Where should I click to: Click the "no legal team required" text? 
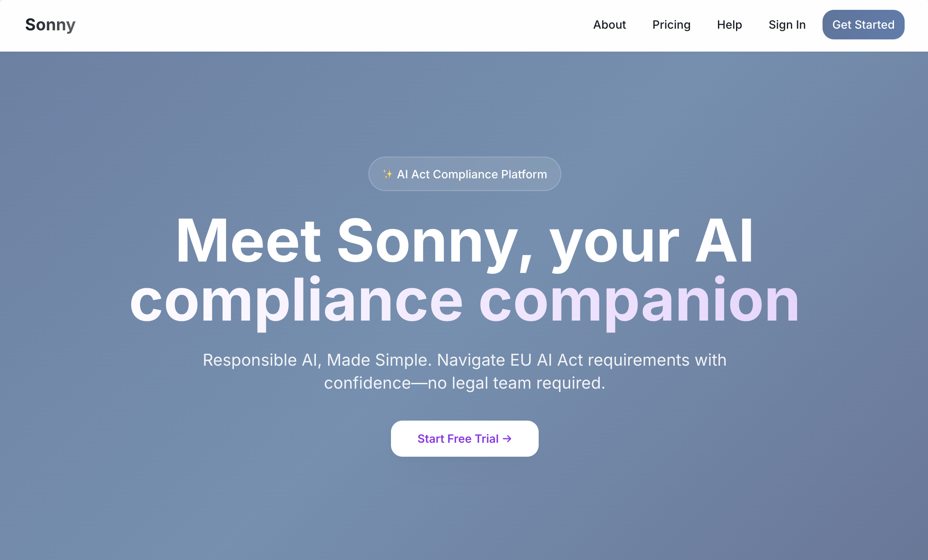[516, 383]
